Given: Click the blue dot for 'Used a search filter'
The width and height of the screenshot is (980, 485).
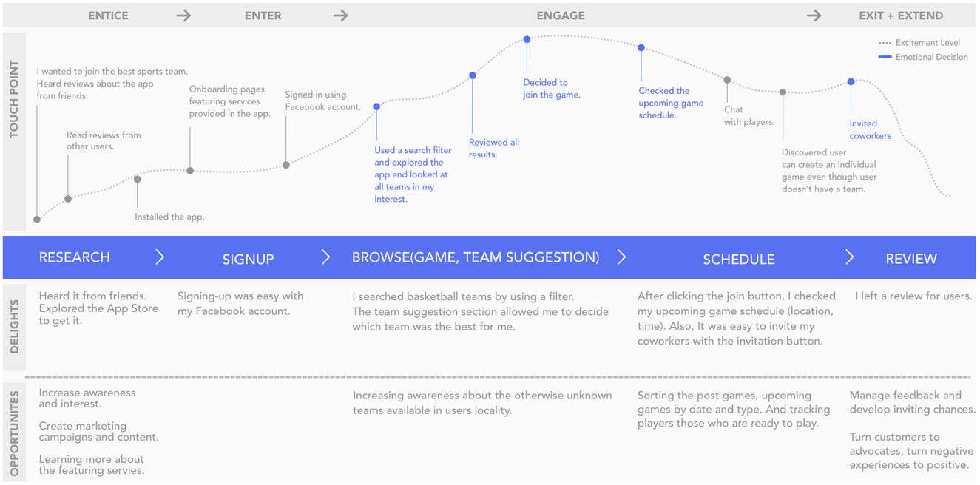Looking at the screenshot, I should [376, 107].
